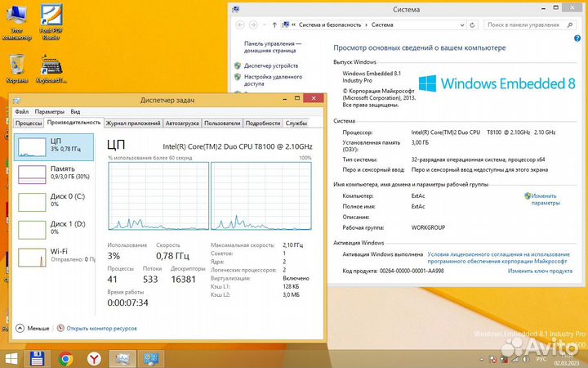The height and width of the screenshot is (368, 588).
Task: Open recent pages dropdown next to Forward
Action: click(264, 25)
